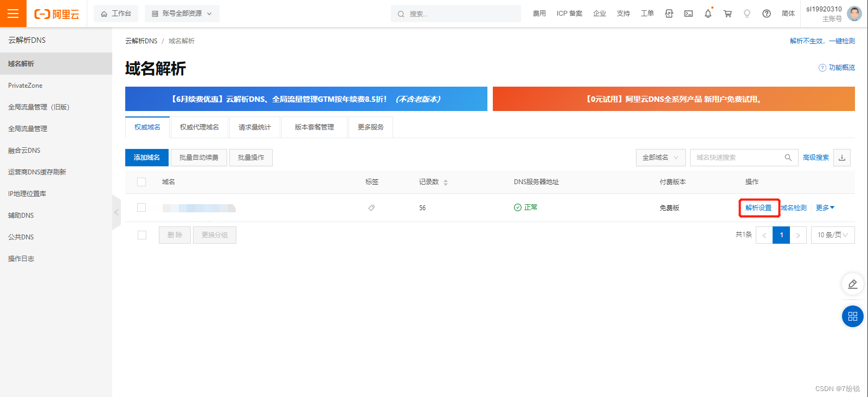Click the Alibaba Cloud logo

point(56,14)
